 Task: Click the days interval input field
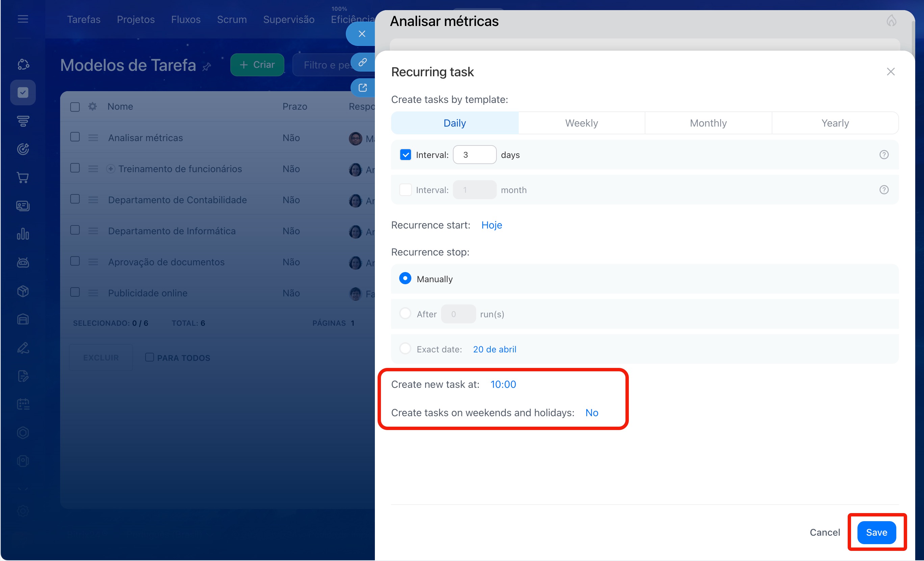click(x=474, y=155)
